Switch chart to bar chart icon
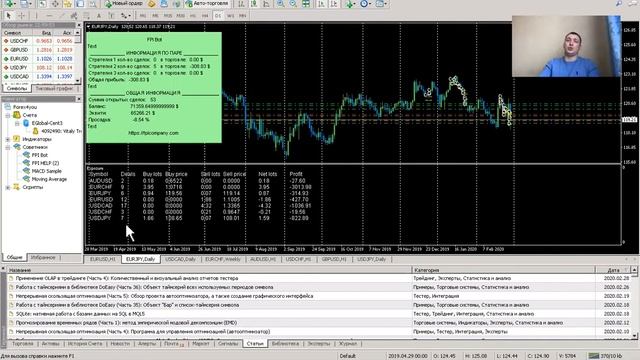The height and width of the screenshot is (360, 640). pos(241,4)
